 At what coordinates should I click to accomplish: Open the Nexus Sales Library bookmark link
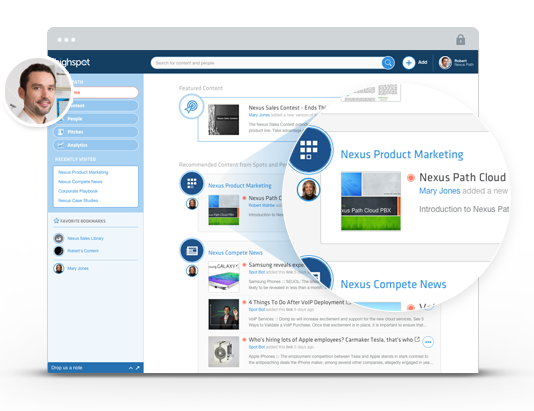point(85,238)
